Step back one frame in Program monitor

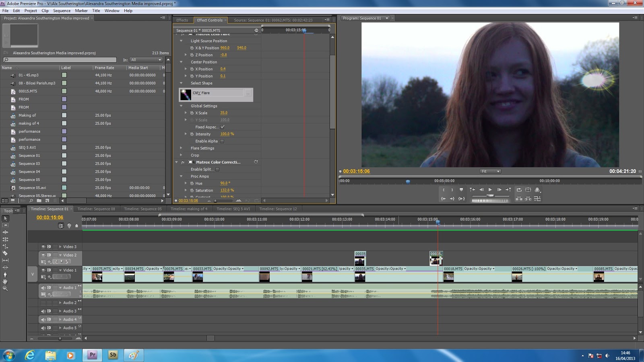481,190
